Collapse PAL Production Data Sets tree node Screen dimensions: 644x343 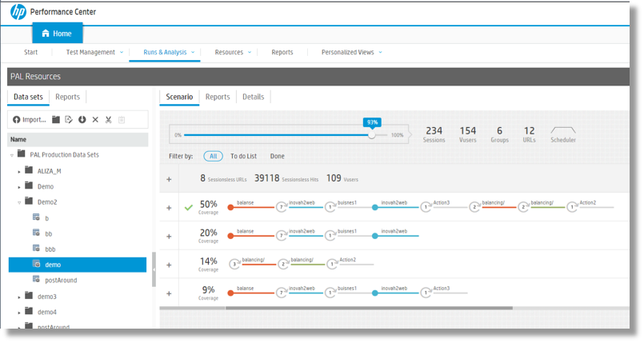(x=12, y=155)
